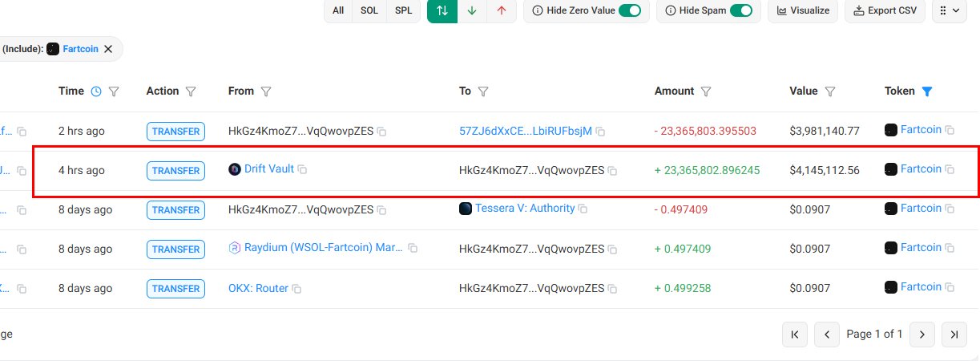Screen dimensions: 980x361
Task: Click the Tessera V logo icon
Action: [466, 209]
